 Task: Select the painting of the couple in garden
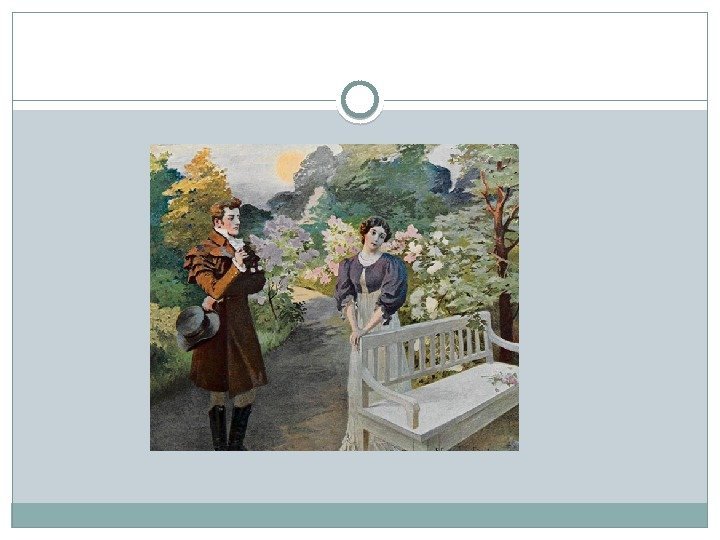click(x=334, y=298)
